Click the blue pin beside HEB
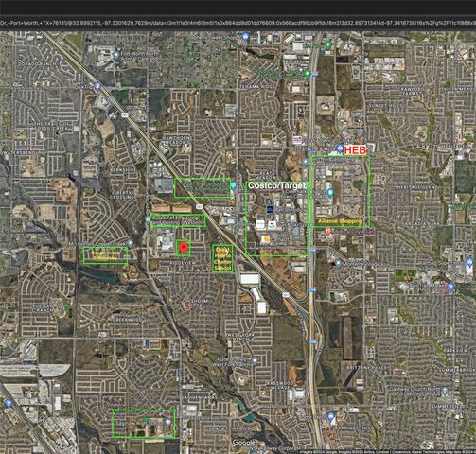476x454 pixels. [340, 148]
